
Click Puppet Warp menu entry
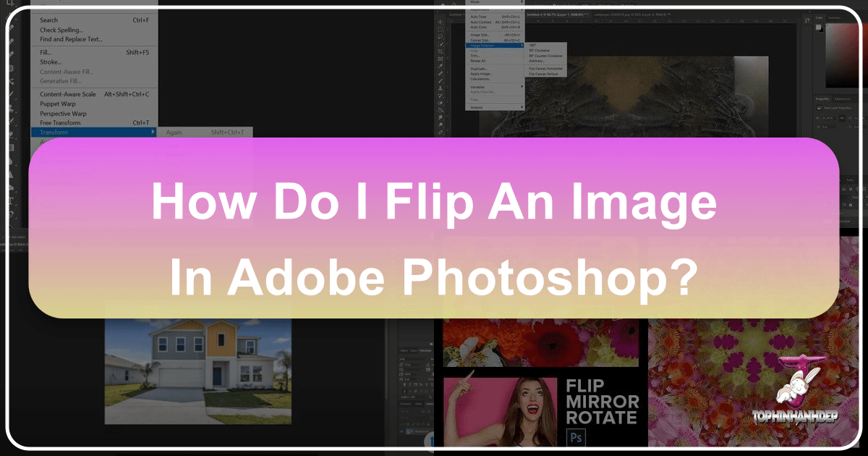coord(58,104)
